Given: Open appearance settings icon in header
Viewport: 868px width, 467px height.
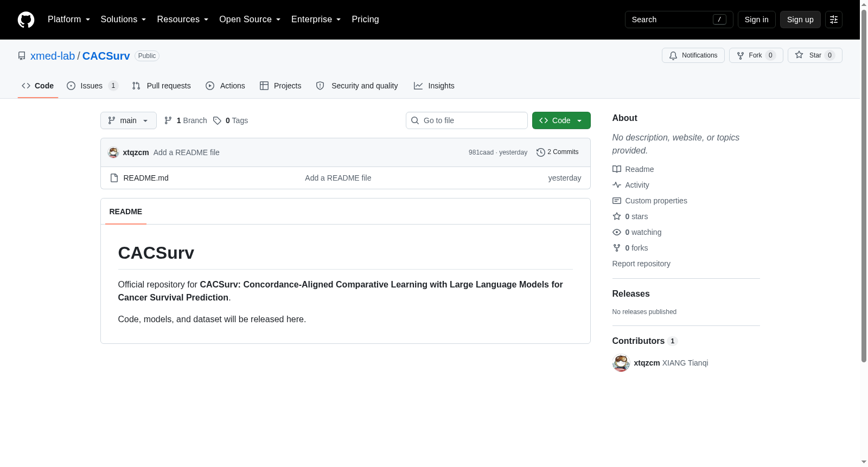Looking at the screenshot, I should point(834,20).
